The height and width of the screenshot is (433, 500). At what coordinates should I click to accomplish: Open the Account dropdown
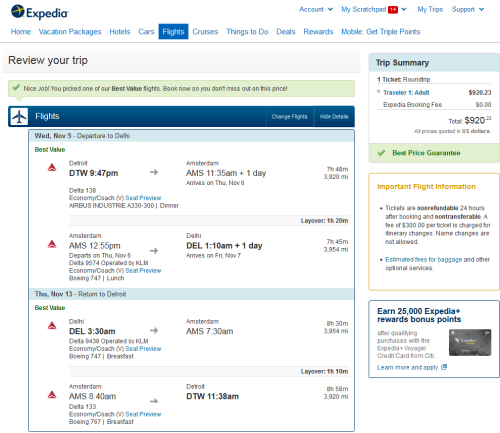coord(316,9)
